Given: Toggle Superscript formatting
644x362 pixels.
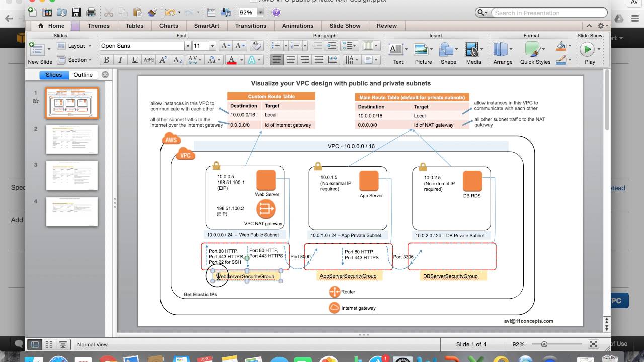Looking at the screenshot, I should point(163,60).
